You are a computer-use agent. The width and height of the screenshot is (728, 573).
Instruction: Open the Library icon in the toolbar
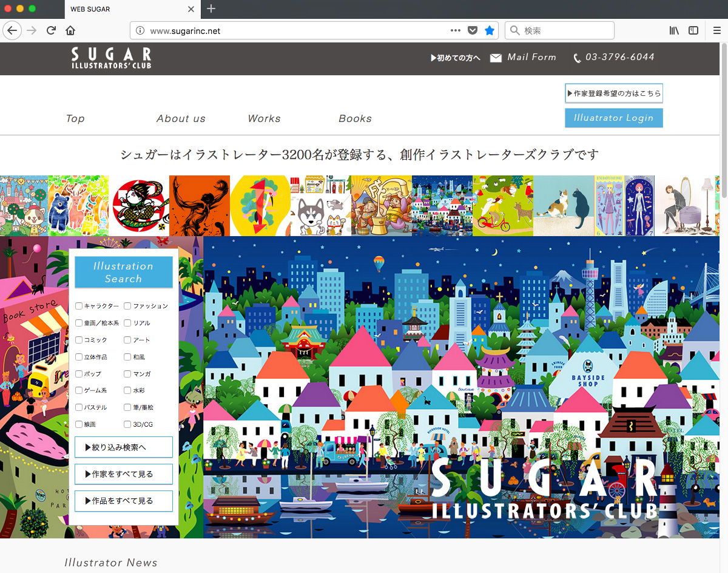[x=674, y=30]
